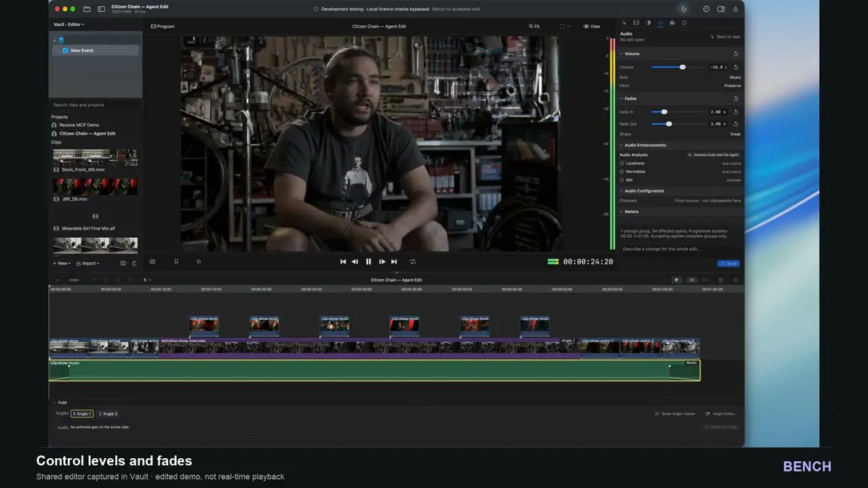Reset the Fades section
This screenshot has width=868, height=488.
736,99
